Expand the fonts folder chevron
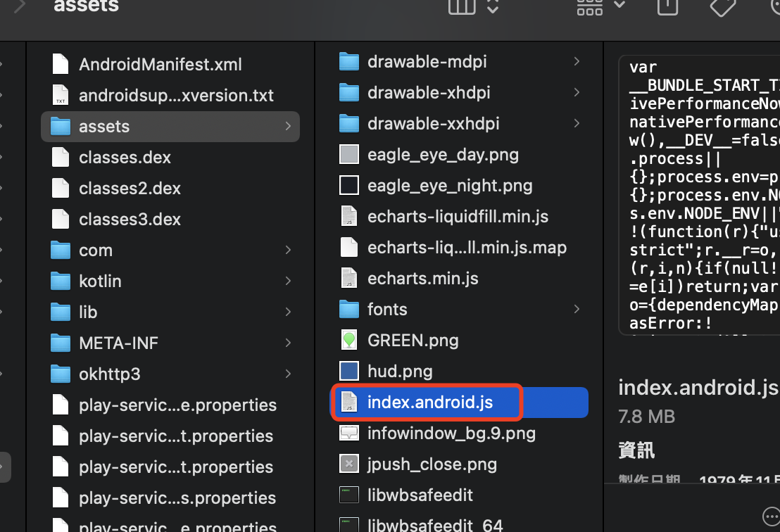This screenshot has height=532, width=780. tap(577, 309)
